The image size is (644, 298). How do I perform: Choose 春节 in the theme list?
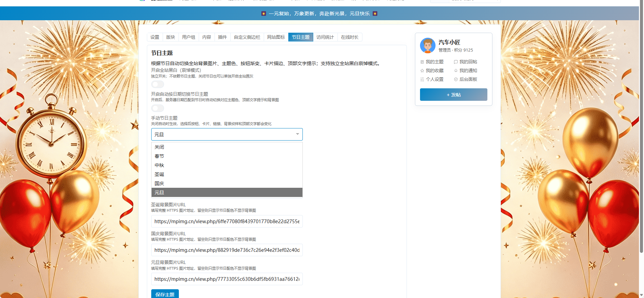coord(227,156)
